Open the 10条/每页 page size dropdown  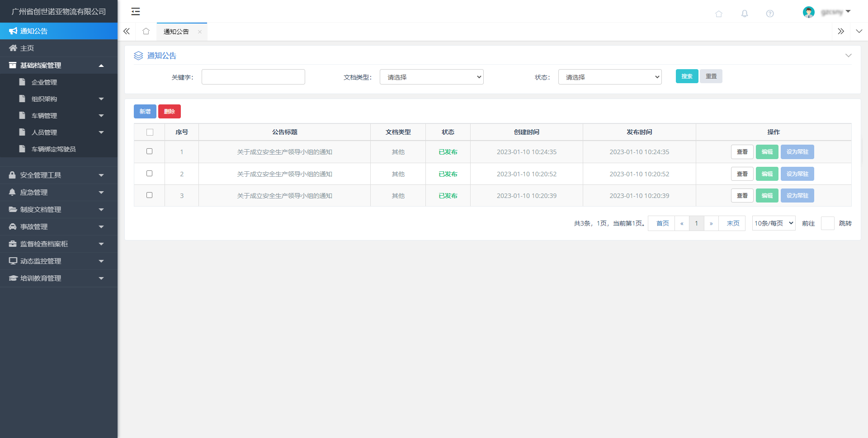click(773, 223)
